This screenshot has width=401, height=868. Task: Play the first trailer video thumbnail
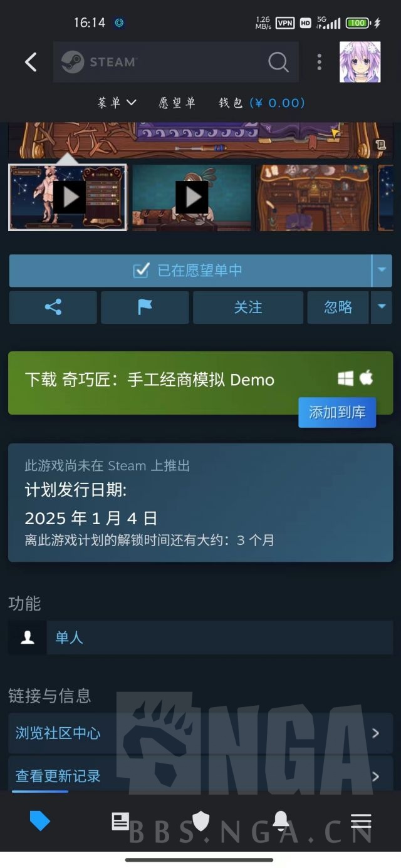[x=68, y=197]
